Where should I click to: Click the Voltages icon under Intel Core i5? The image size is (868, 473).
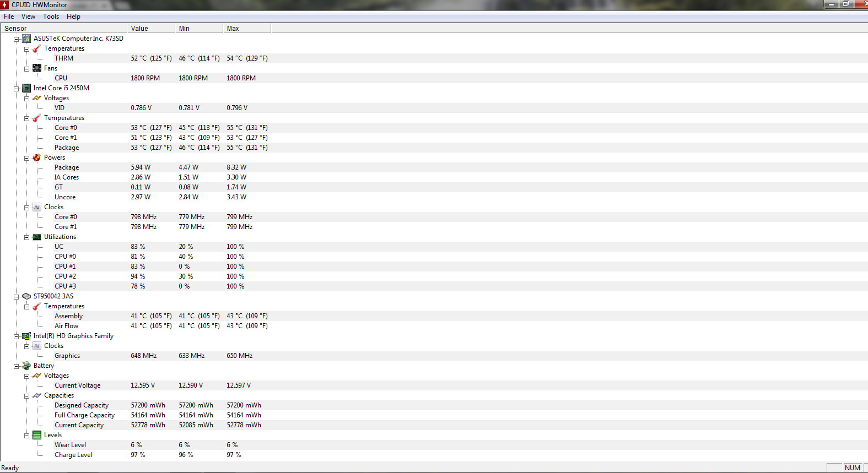pyautogui.click(x=37, y=98)
